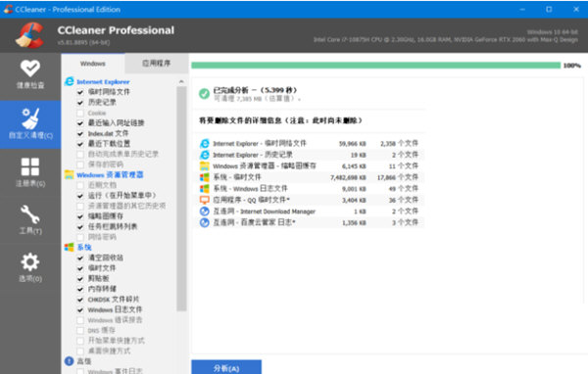Open the 选项(O) gear icon
Screen dimensions: 588x374
coord(30,262)
